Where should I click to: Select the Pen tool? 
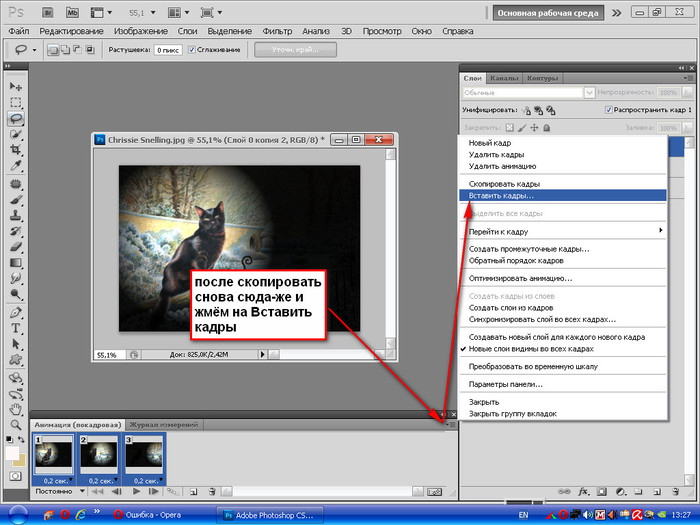[16, 312]
